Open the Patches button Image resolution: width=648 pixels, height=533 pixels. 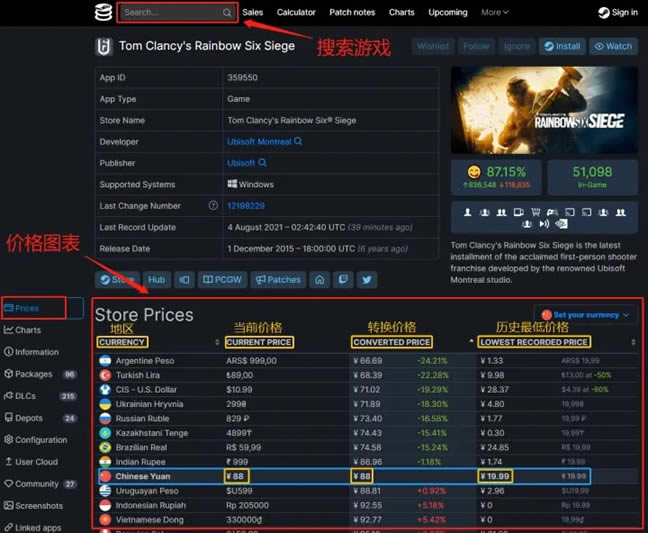click(x=278, y=280)
